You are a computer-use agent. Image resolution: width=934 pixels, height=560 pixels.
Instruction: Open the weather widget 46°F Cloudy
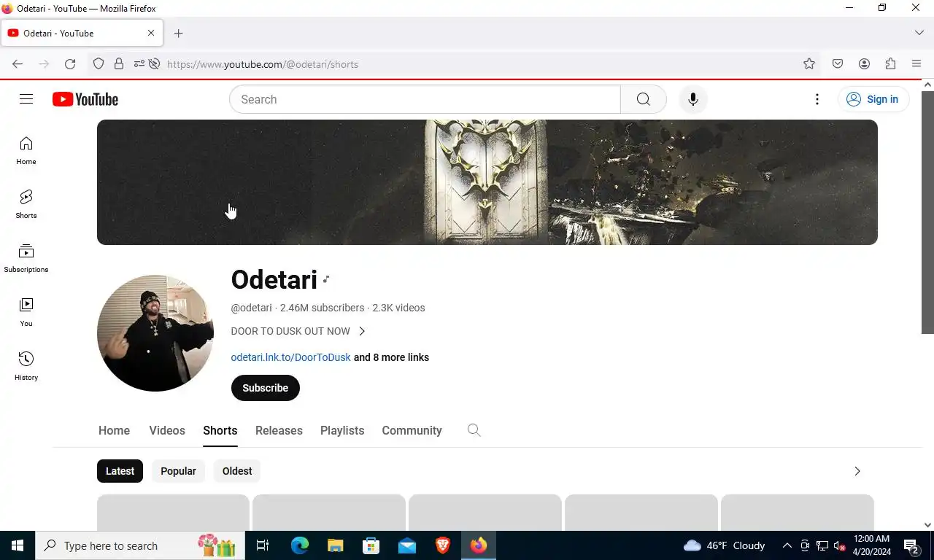pos(724,545)
